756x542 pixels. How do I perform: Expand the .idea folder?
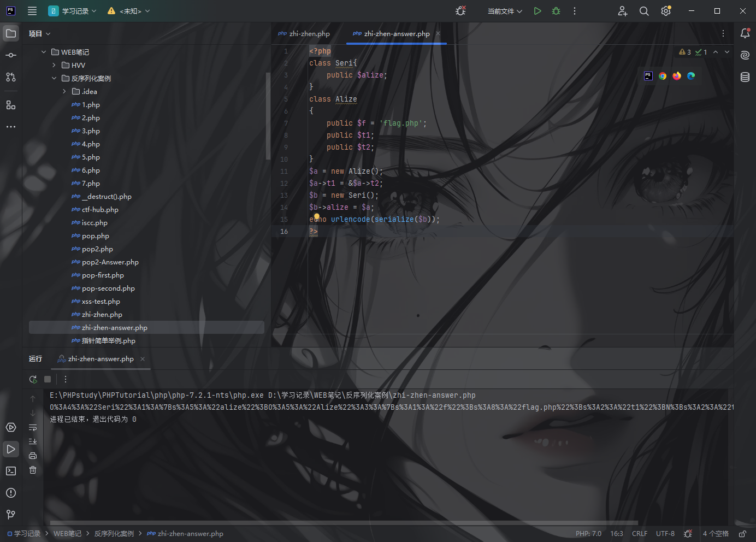(x=64, y=91)
